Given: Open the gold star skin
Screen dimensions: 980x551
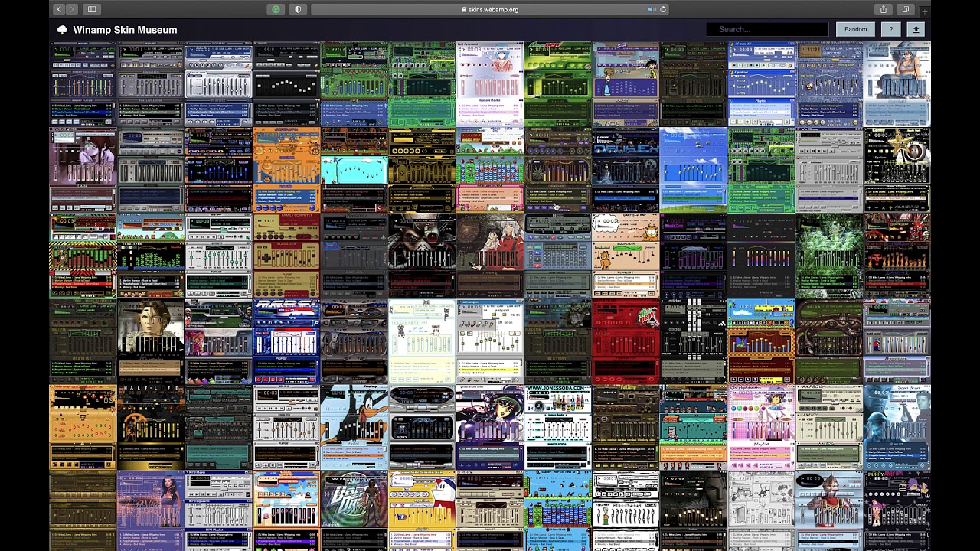Looking at the screenshot, I should click(897, 170).
